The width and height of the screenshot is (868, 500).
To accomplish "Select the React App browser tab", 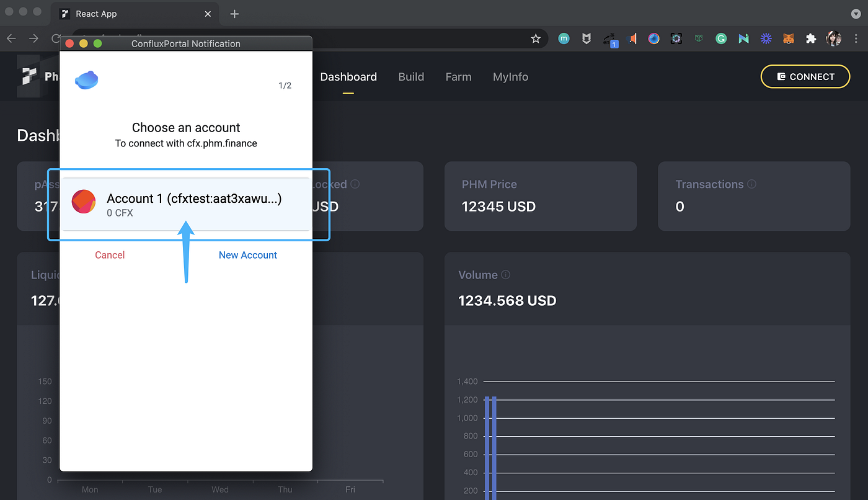I will (x=134, y=14).
